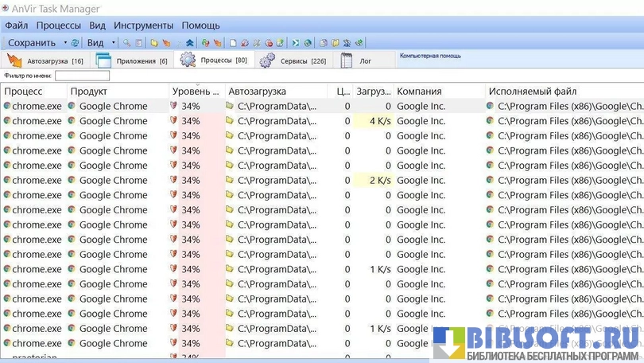The width and height of the screenshot is (644, 363).
Task: Click the blank page icon in toolbar
Action: pos(233,42)
